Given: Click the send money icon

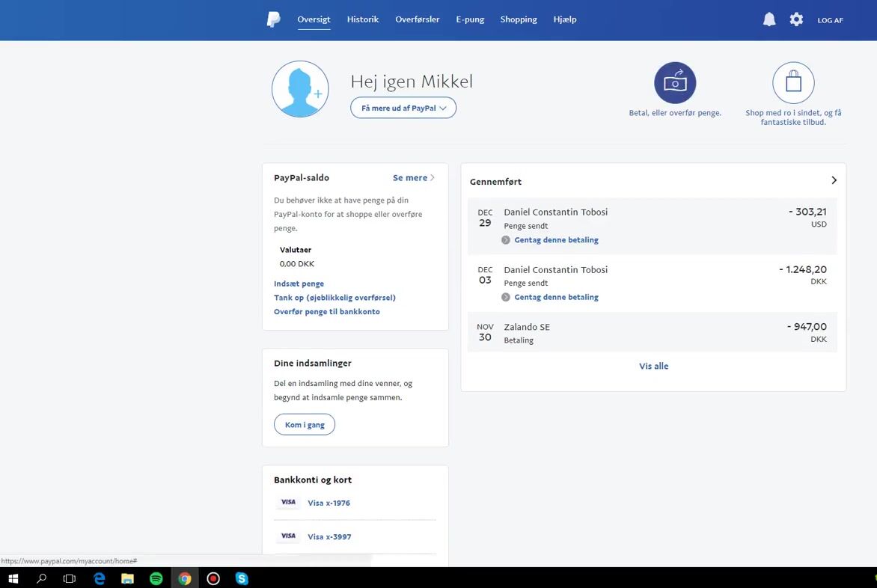Looking at the screenshot, I should coord(675,82).
